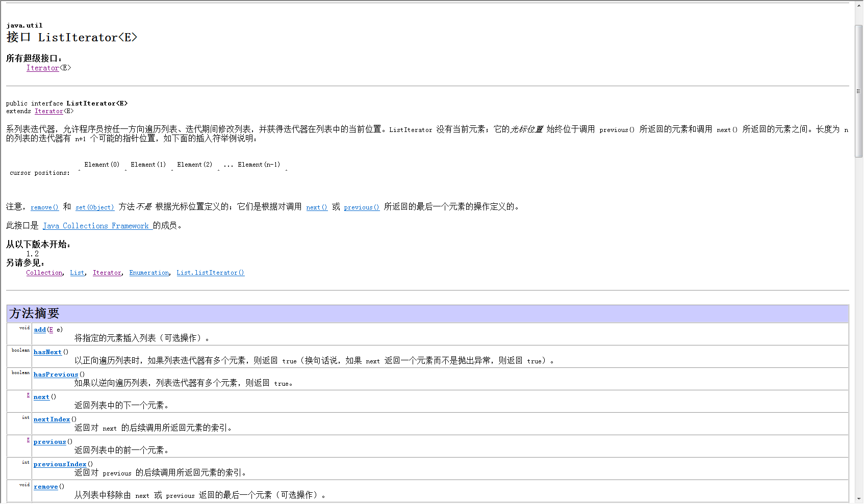The height and width of the screenshot is (504, 864).
Task: Click the scrollbar down arrow
Action: click(x=859, y=499)
